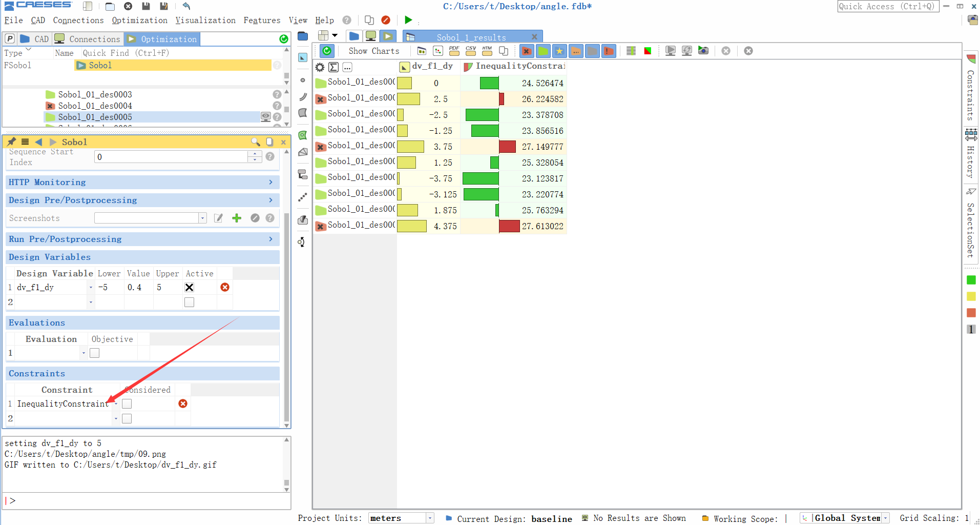Switch to the CAD tab in the object tree

34,39
